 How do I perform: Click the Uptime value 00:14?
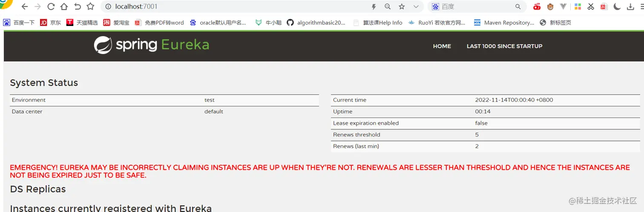click(483, 112)
